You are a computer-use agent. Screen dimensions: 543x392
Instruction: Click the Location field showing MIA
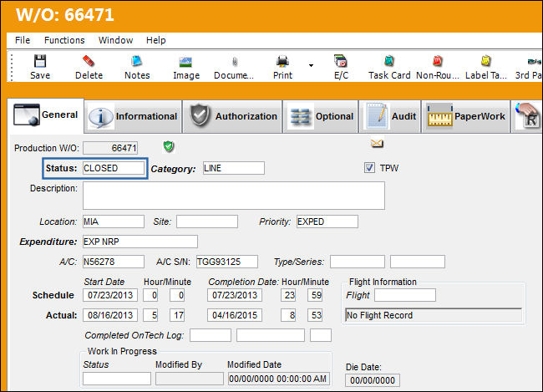coord(114,221)
